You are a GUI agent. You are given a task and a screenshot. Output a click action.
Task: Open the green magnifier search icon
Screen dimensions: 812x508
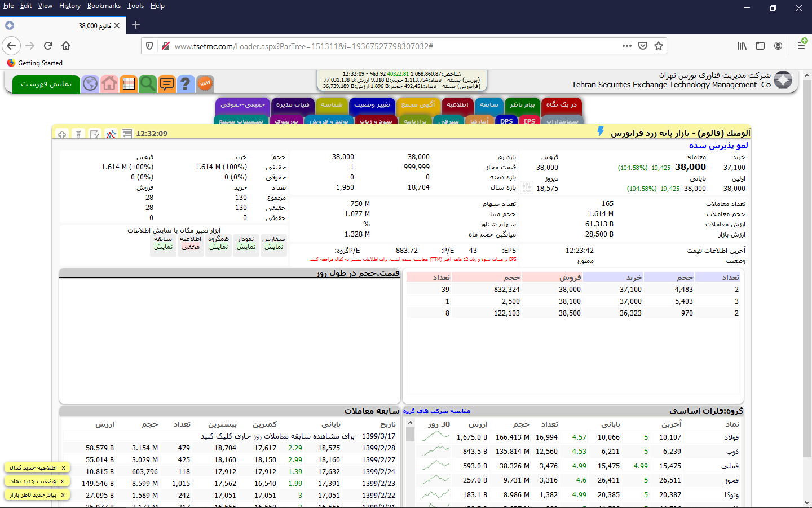[148, 84]
